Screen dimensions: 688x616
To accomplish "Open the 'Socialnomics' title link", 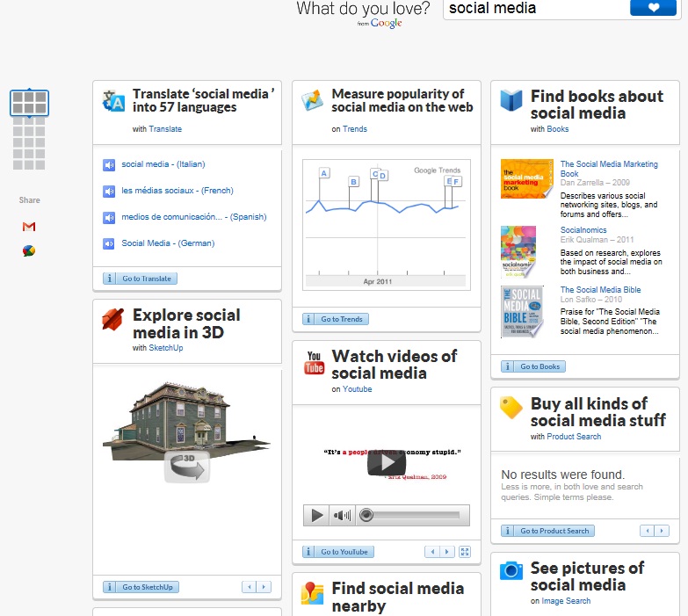I will pyautogui.click(x=583, y=230).
